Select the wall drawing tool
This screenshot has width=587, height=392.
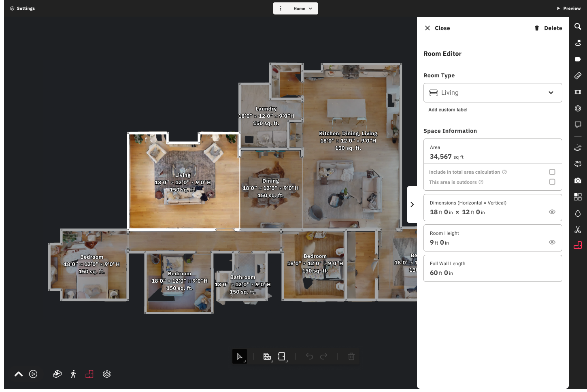pyautogui.click(x=267, y=356)
